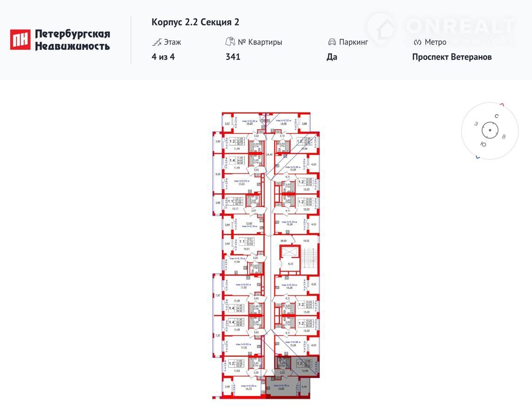Click the parking value Да
The height and width of the screenshot is (420, 532).
tap(332, 57)
